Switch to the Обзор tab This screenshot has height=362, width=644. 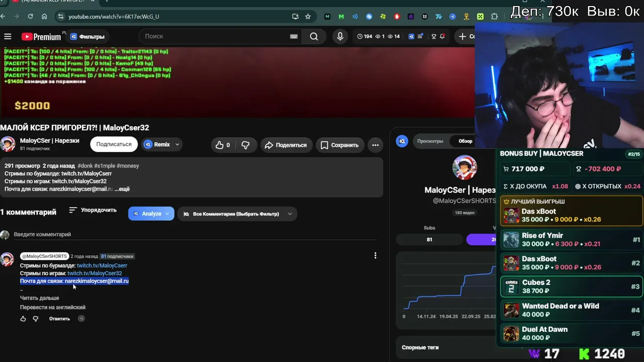coord(465,141)
